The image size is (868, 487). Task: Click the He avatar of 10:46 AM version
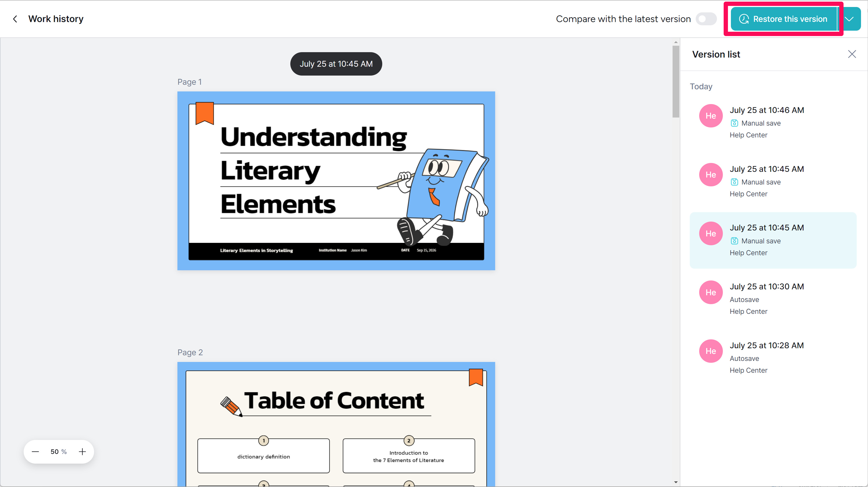coord(711,116)
